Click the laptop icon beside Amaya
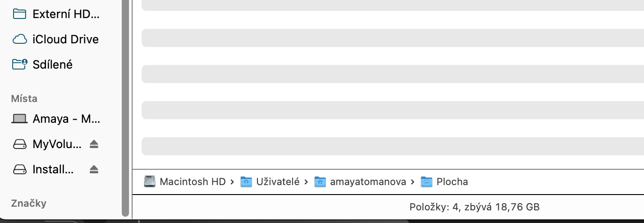 pos(19,119)
